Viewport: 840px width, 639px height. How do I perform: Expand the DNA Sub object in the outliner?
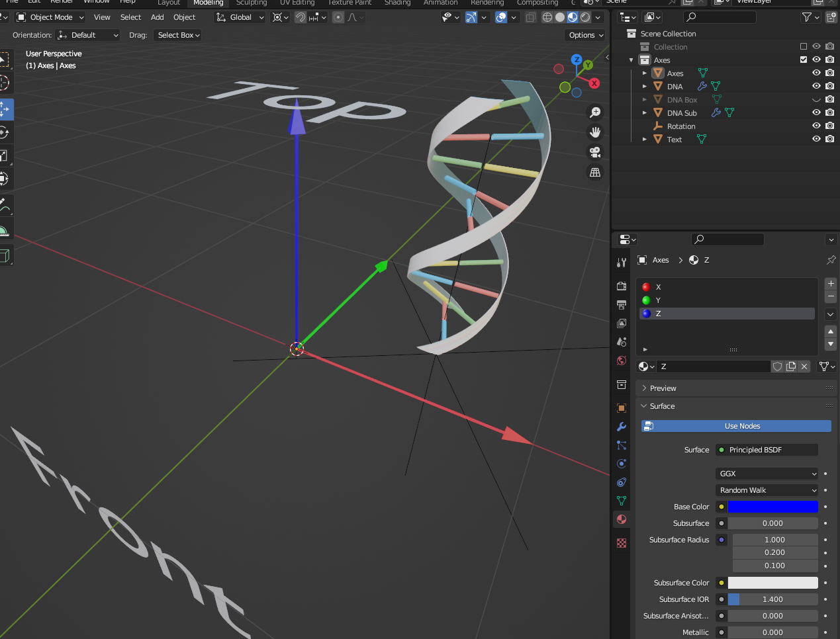[x=644, y=112]
